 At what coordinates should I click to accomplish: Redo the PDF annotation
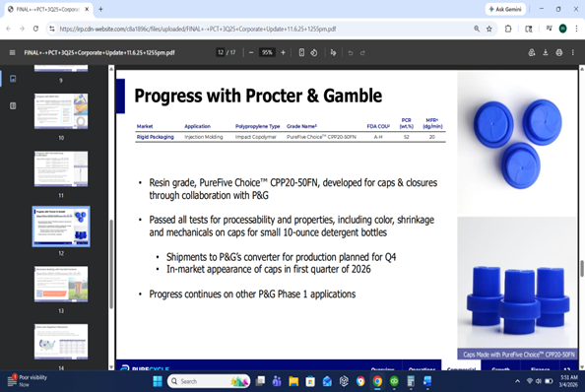coord(362,52)
